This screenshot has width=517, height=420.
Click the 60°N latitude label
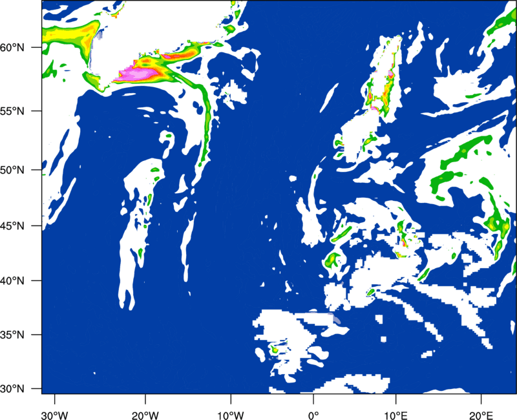(12, 47)
